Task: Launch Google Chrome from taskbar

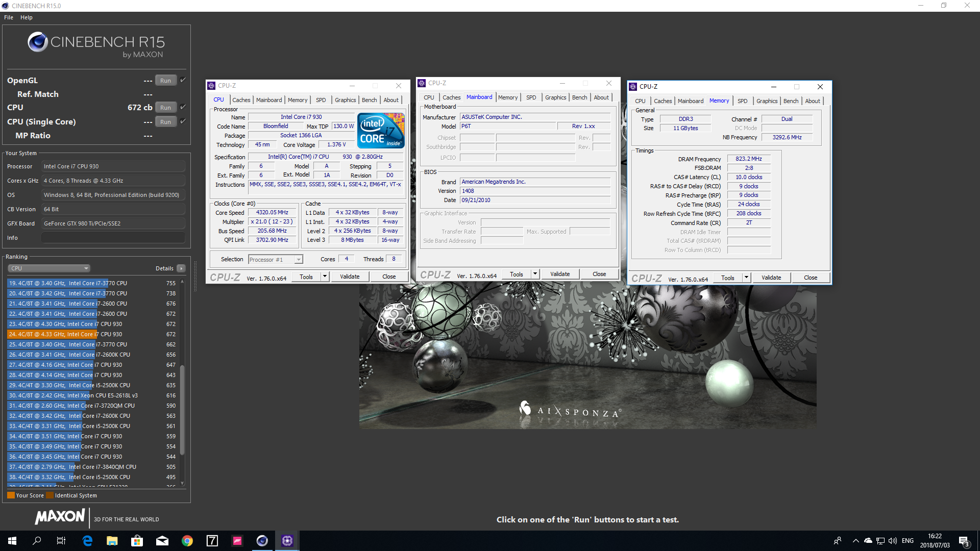Action: point(187,541)
